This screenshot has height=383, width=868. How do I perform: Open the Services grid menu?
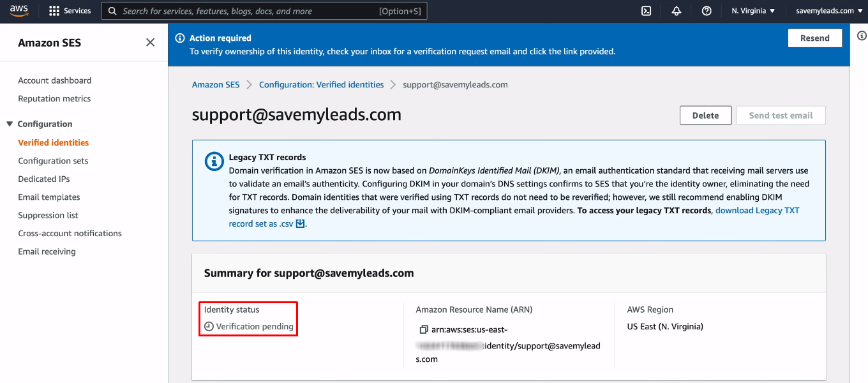pyautogui.click(x=54, y=11)
